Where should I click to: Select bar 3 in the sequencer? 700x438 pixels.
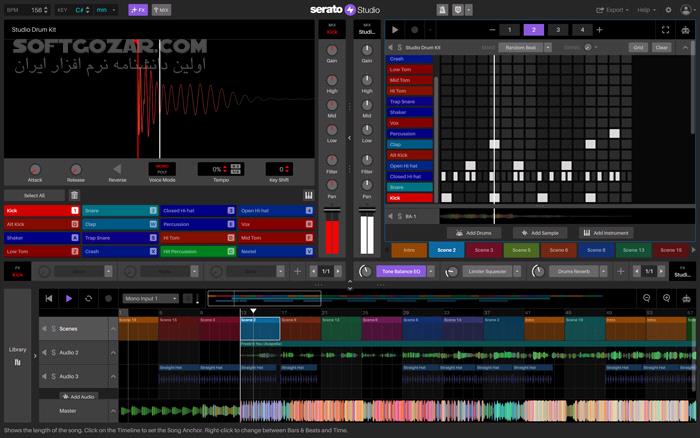pos(558,30)
